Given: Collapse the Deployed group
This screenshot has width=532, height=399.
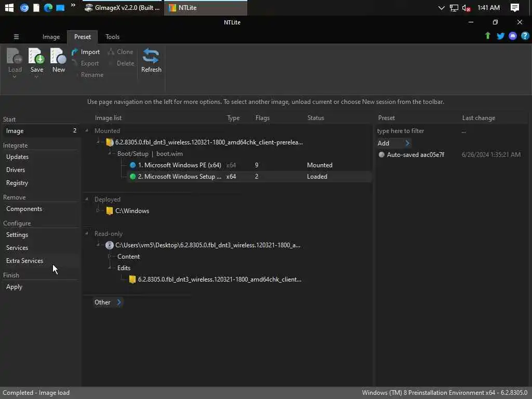Looking at the screenshot, I should [87, 199].
